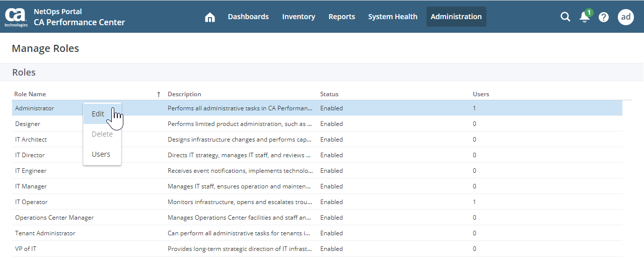Viewport: 644px width, 259px height.
Task: Sort roles by the Description column header
Action: pyautogui.click(x=184, y=94)
